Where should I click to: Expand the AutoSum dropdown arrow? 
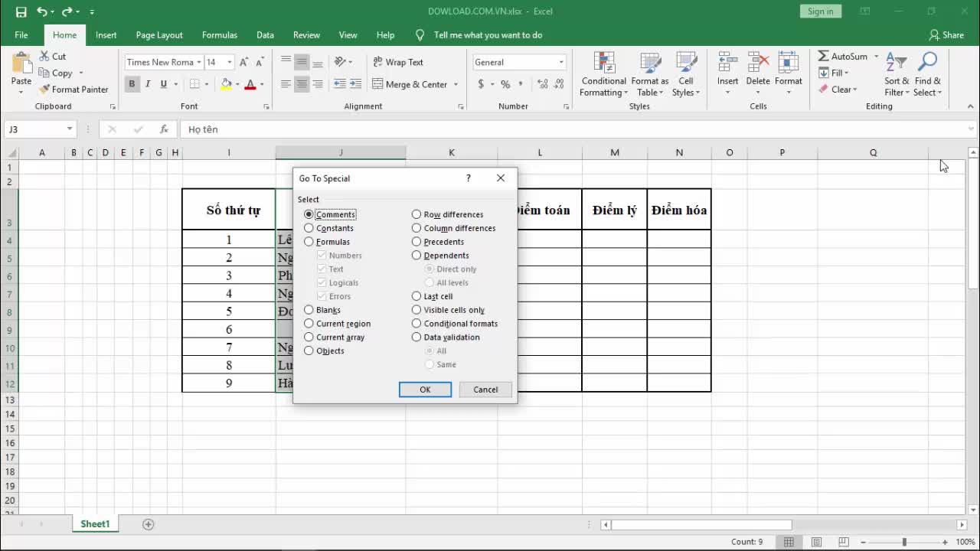pyautogui.click(x=877, y=57)
